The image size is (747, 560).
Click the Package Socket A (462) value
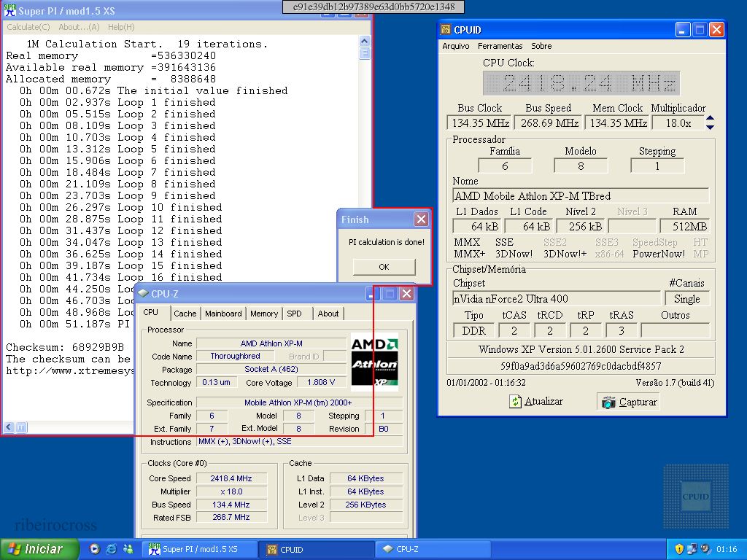271,369
